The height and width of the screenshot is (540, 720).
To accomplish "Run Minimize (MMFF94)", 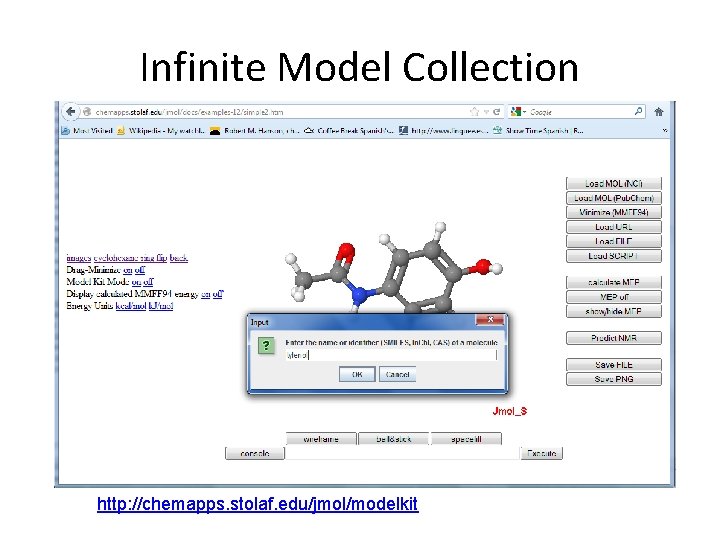I will 614,212.
